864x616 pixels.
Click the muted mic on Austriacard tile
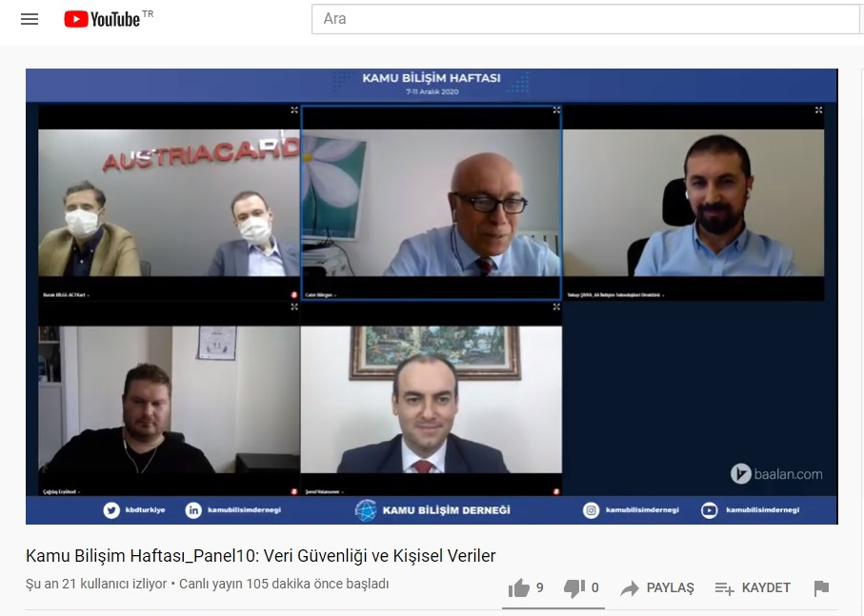coord(294,295)
